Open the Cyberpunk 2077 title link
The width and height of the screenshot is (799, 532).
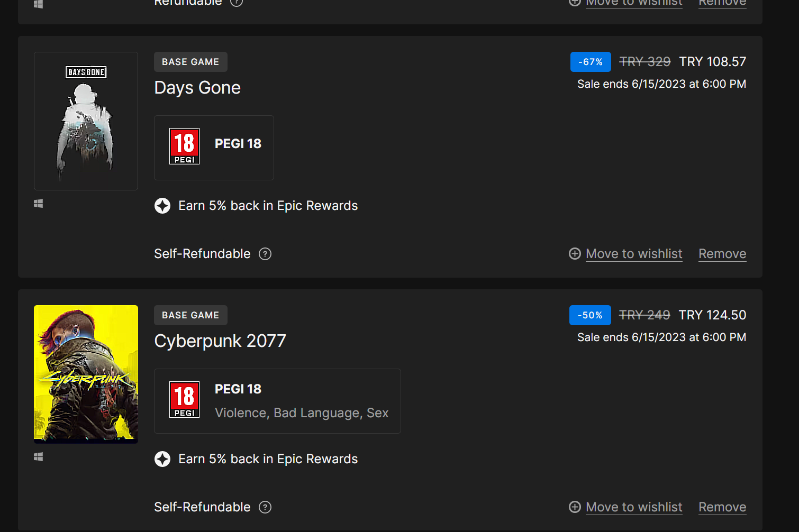pos(220,341)
